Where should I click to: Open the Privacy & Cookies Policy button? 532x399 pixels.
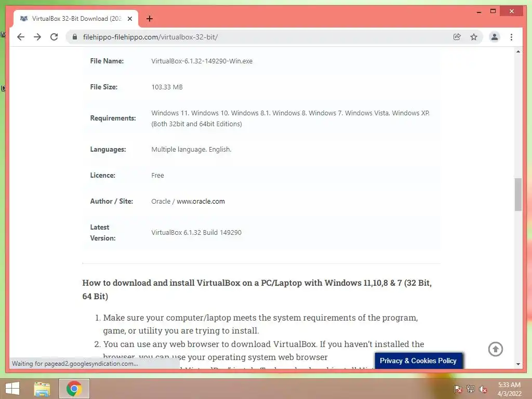[x=418, y=361]
